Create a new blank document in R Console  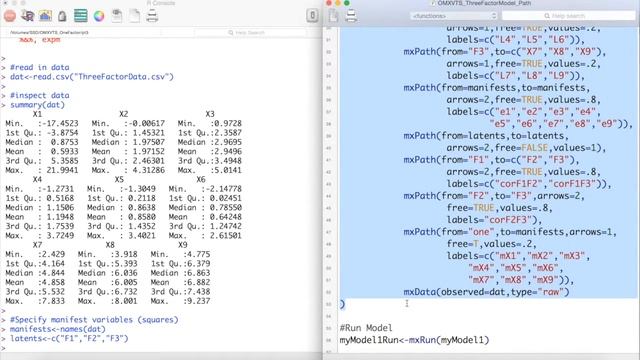(x=134, y=16)
